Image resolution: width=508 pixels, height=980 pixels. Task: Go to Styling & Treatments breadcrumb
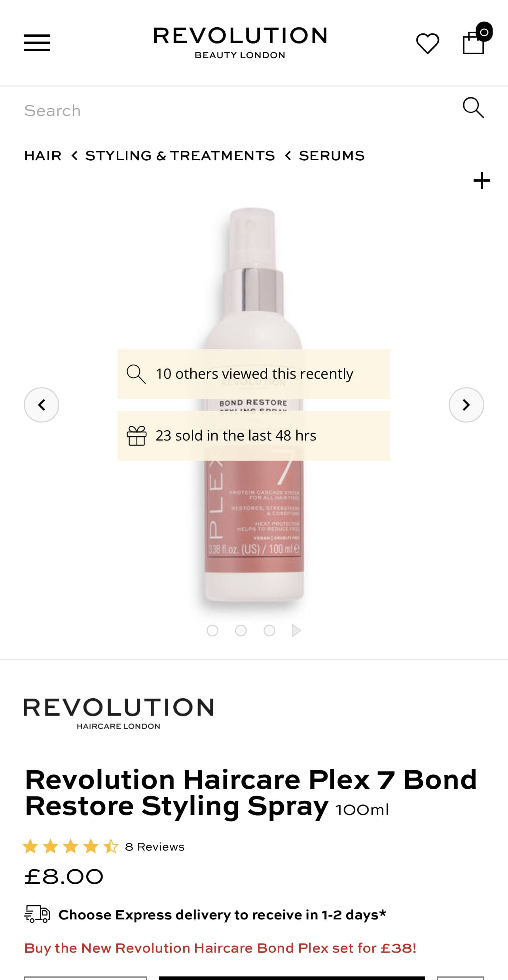[x=180, y=156]
